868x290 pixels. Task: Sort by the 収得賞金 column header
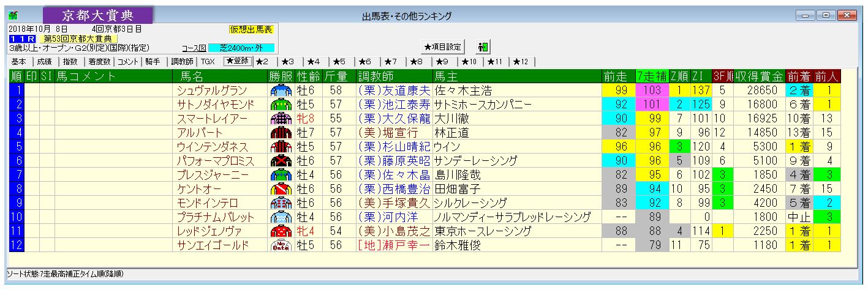[x=760, y=76]
